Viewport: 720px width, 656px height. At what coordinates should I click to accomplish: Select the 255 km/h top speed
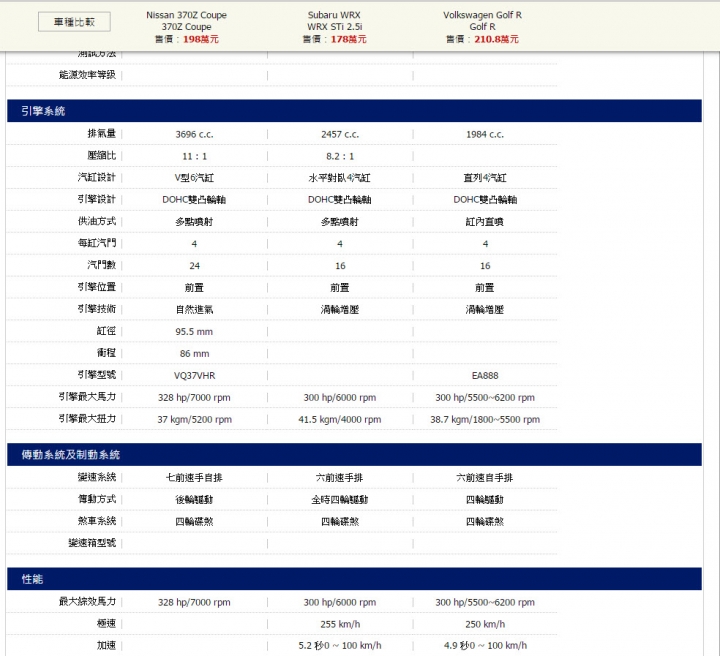(340, 624)
